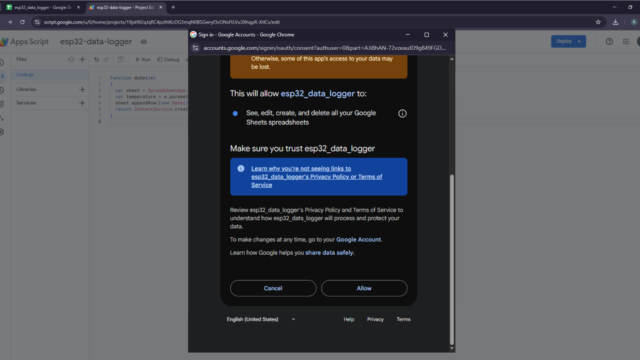Add a service with plus icon
This screenshot has width=640, height=360.
click(x=82, y=103)
